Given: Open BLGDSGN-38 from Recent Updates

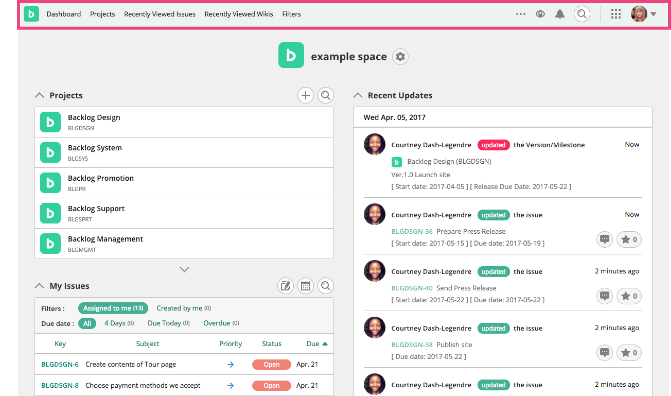Looking at the screenshot, I should click(x=412, y=345).
